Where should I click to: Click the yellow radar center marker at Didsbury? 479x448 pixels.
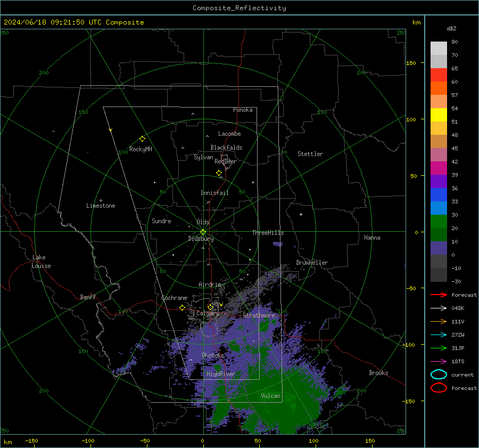coord(203,232)
